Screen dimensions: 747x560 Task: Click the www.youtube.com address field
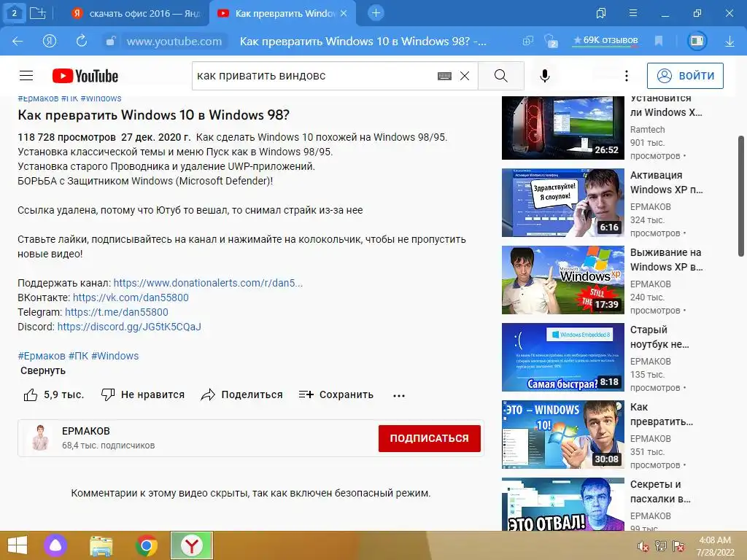174,42
